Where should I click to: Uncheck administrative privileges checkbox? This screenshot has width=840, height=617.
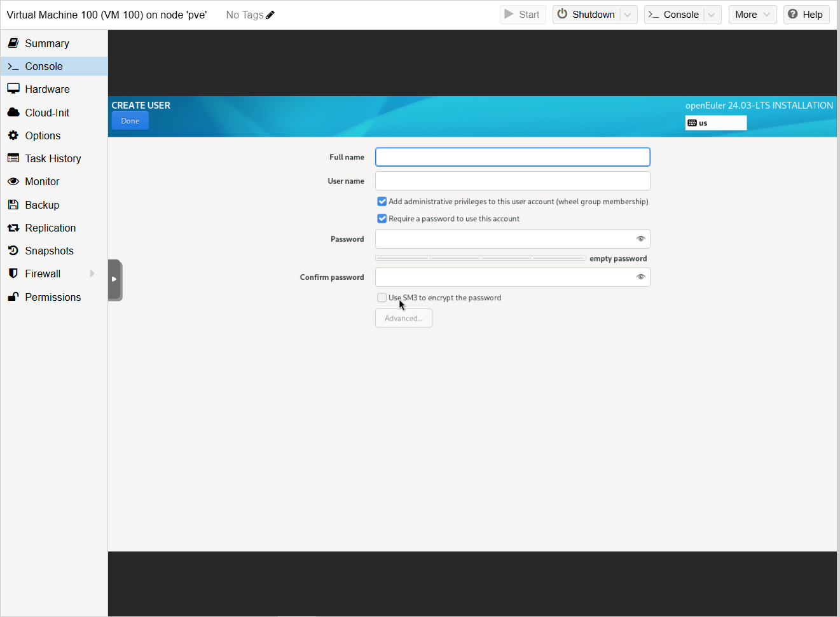(382, 202)
